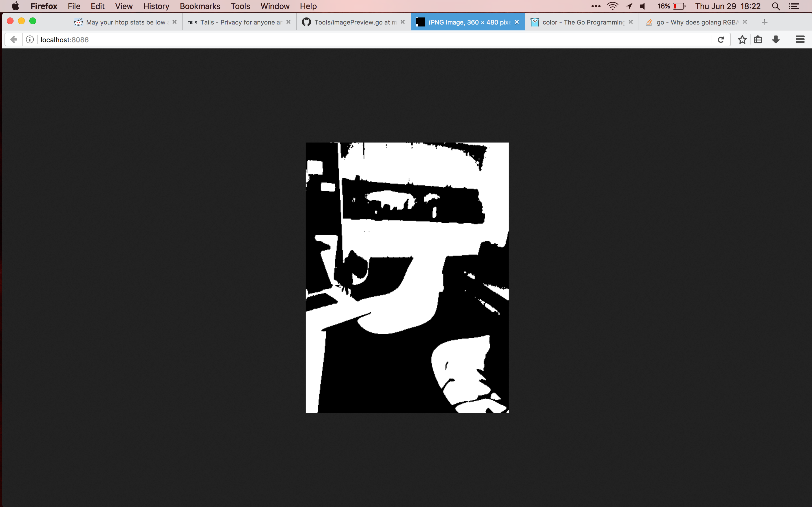Screen dimensions: 812x507
Task: Open the Bookmarks menu
Action: [x=200, y=6]
